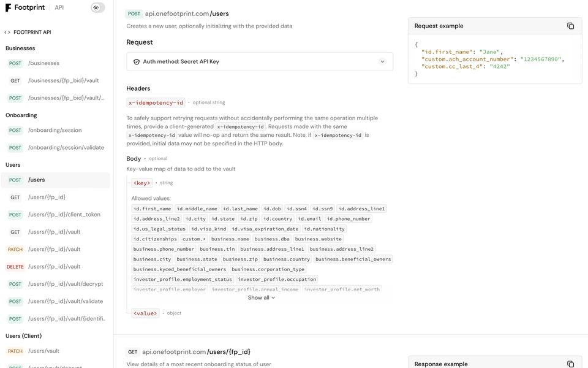Open the Auth method Secret API Key dropdown
588x368 pixels.
point(383,61)
